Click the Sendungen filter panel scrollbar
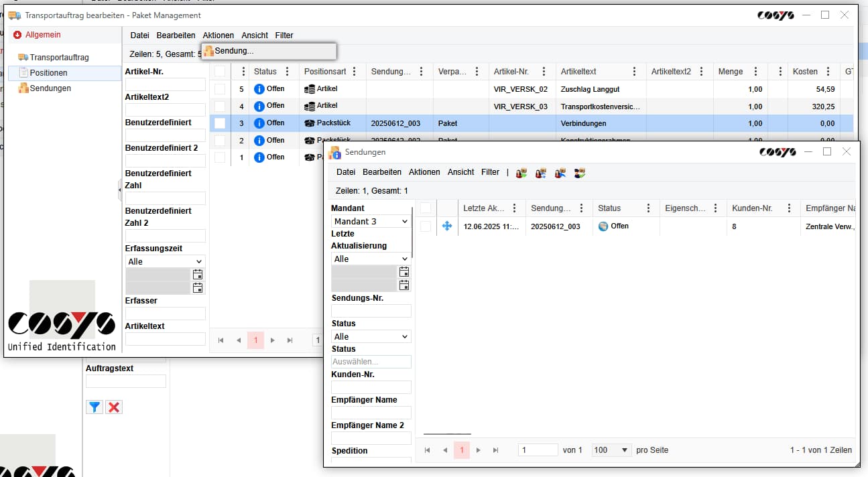The image size is (868, 477). click(413, 233)
